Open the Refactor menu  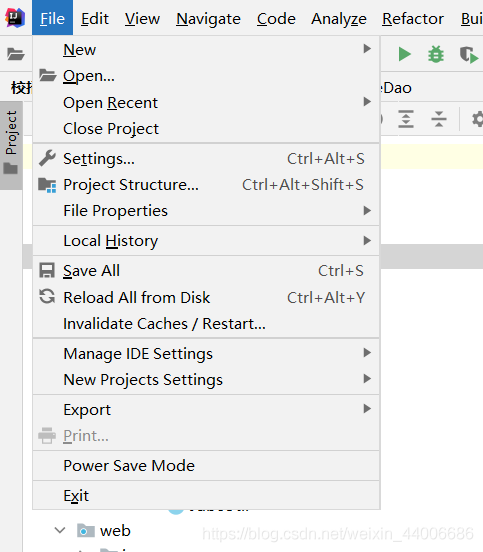click(x=413, y=19)
